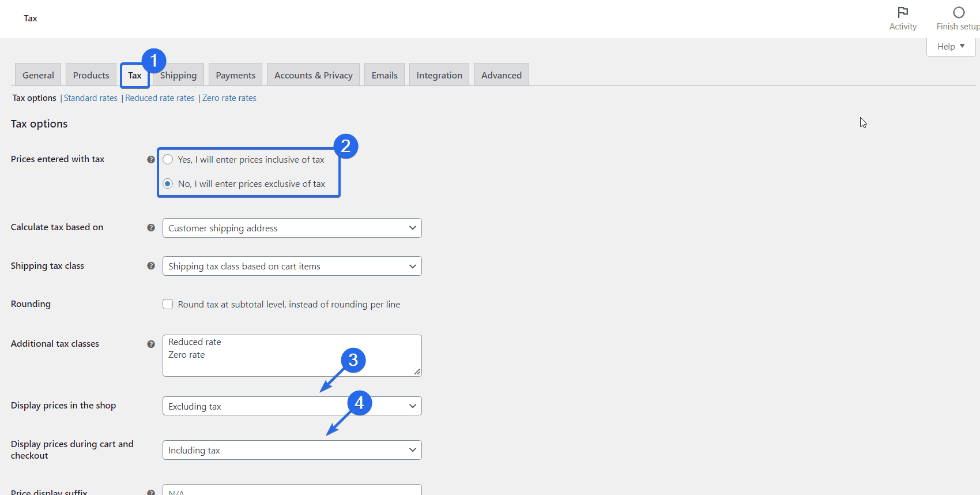980x495 pixels.
Task: Click help icon for Prices entered with tax
Action: [x=151, y=159]
